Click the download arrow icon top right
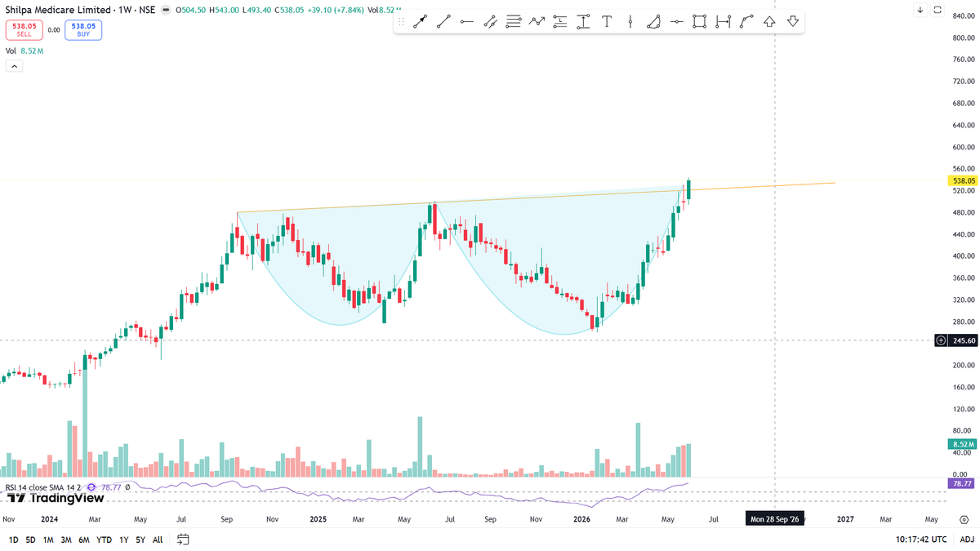 920,11
